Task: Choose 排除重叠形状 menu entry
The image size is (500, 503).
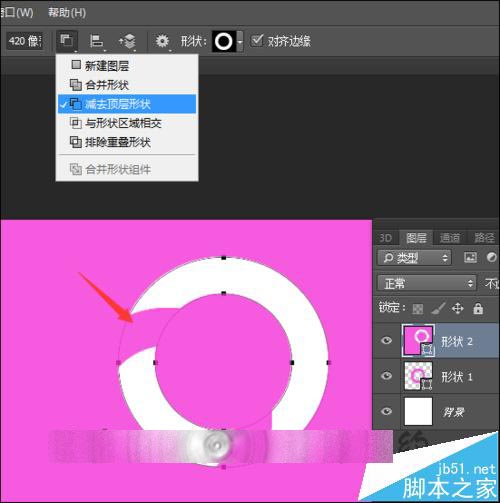Action: tap(127, 142)
